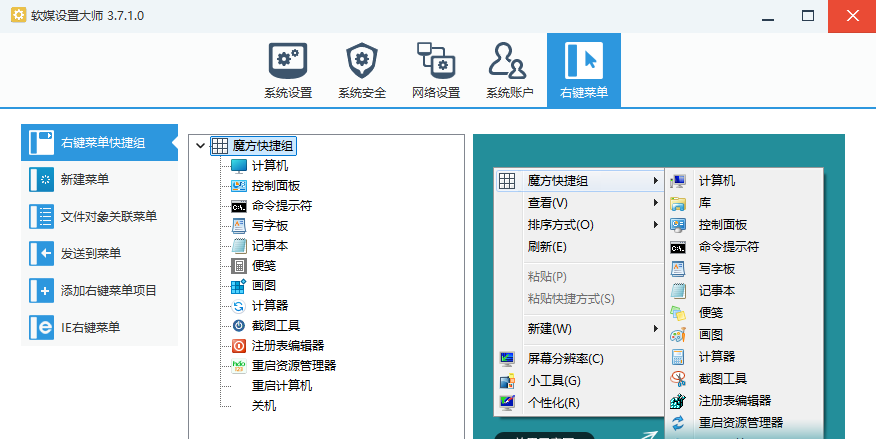Image resolution: width=876 pixels, height=439 pixels.
Task: Expand 新建(W) submenu arrow in preview
Action: tap(655, 329)
